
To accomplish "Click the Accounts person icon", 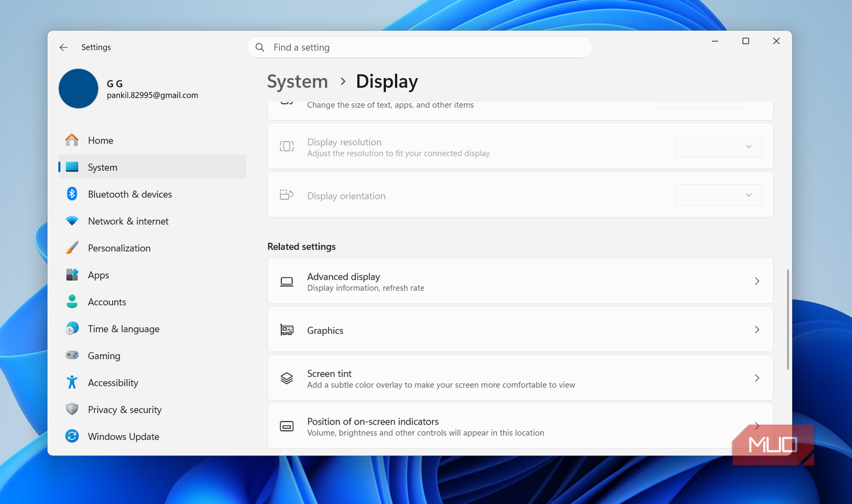I will (x=72, y=302).
